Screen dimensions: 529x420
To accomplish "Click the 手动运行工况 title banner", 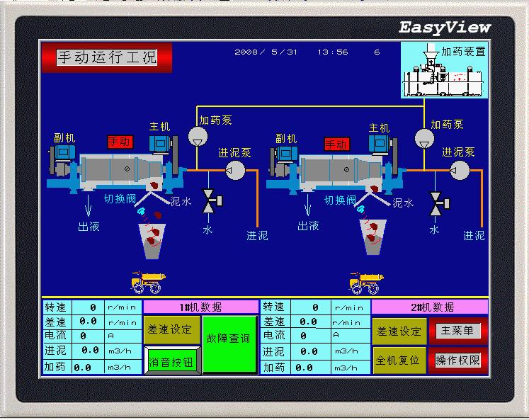I will tap(107, 57).
